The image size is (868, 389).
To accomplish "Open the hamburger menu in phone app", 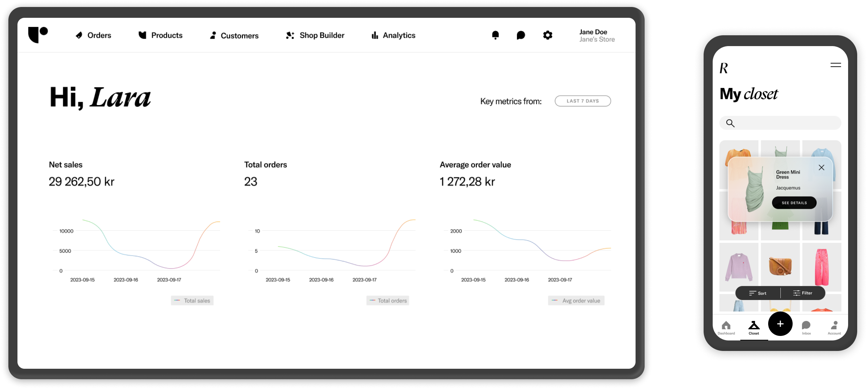I will coord(836,65).
